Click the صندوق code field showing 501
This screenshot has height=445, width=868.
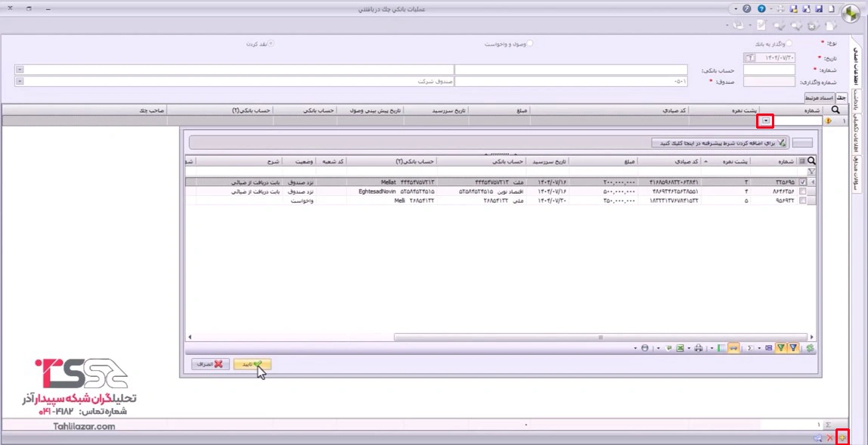click(x=571, y=82)
